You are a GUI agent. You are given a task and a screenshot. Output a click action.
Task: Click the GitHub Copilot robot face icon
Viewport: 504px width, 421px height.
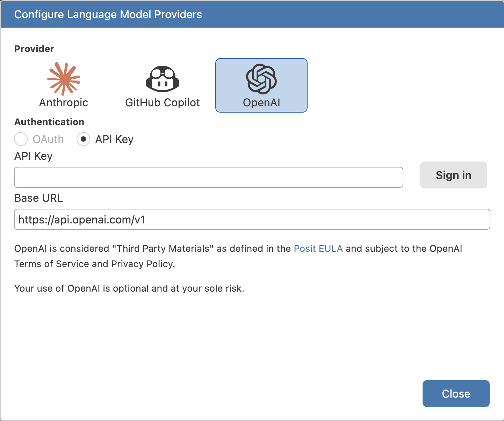pyautogui.click(x=163, y=79)
